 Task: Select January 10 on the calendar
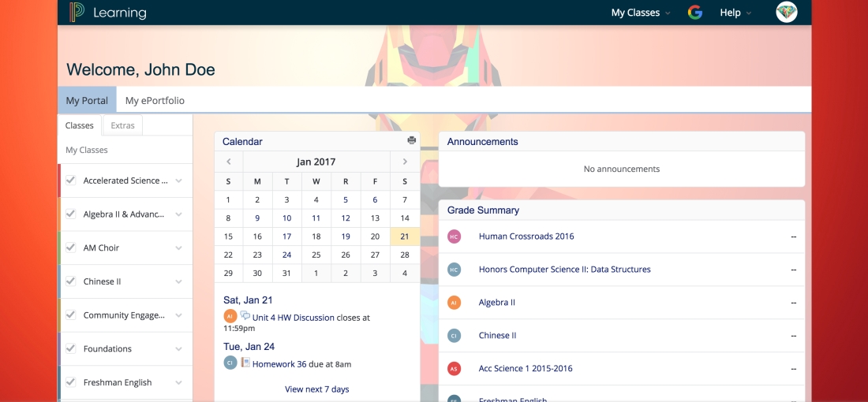point(286,218)
